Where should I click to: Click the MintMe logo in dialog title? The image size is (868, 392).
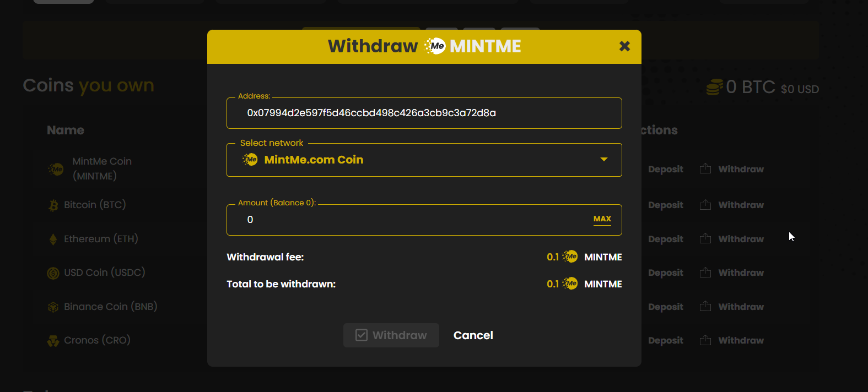(x=435, y=46)
